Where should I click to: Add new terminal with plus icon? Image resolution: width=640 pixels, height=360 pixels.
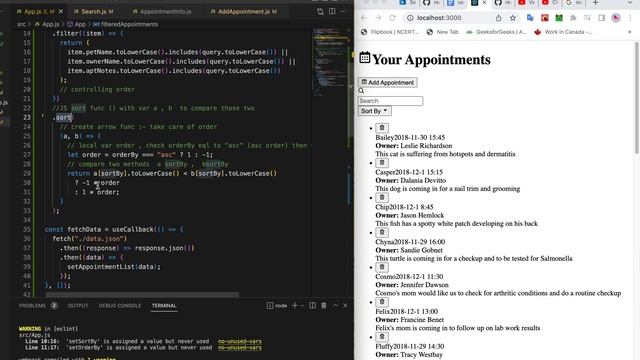pyautogui.click(x=295, y=305)
